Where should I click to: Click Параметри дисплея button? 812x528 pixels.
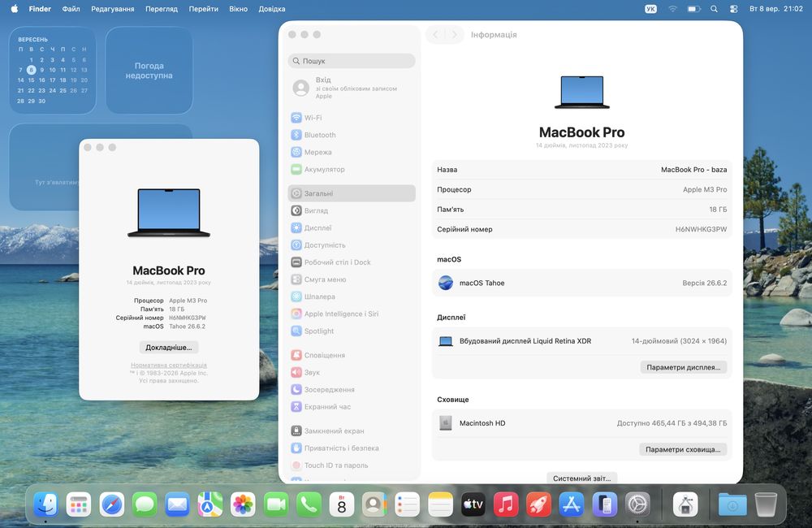pos(684,367)
